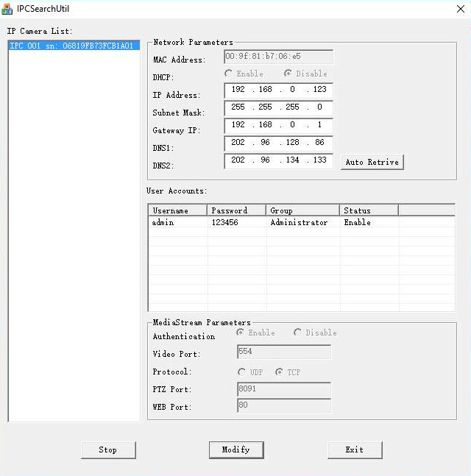
Task: Sort accounts by Username column header
Action: click(x=177, y=210)
